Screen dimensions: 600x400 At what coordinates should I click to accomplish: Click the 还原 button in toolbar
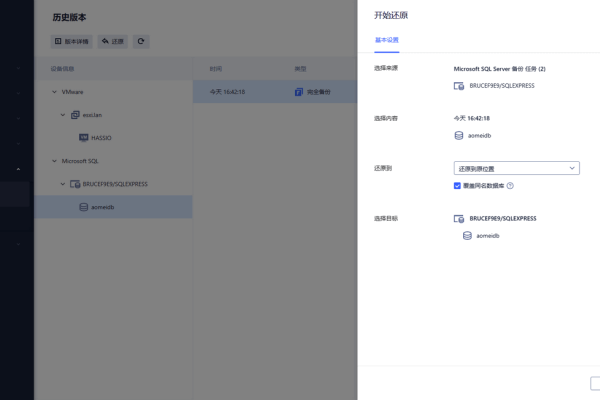[x=112, y=42]
